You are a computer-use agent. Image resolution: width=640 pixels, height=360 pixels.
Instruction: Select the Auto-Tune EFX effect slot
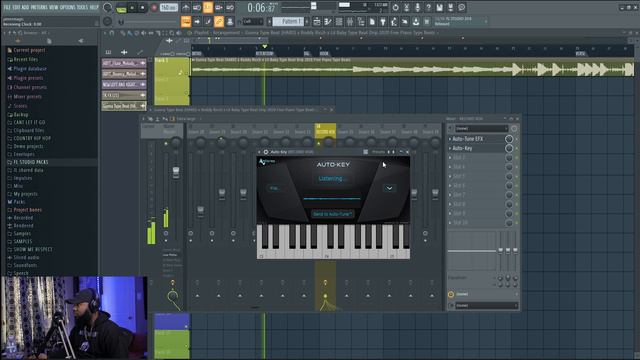(476, 139)
